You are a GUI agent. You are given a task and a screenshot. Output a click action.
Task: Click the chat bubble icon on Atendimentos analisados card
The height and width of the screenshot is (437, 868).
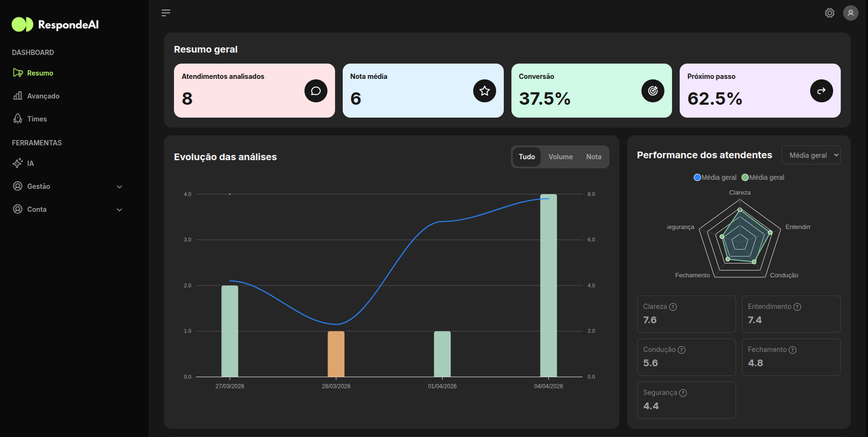point(315,90)
